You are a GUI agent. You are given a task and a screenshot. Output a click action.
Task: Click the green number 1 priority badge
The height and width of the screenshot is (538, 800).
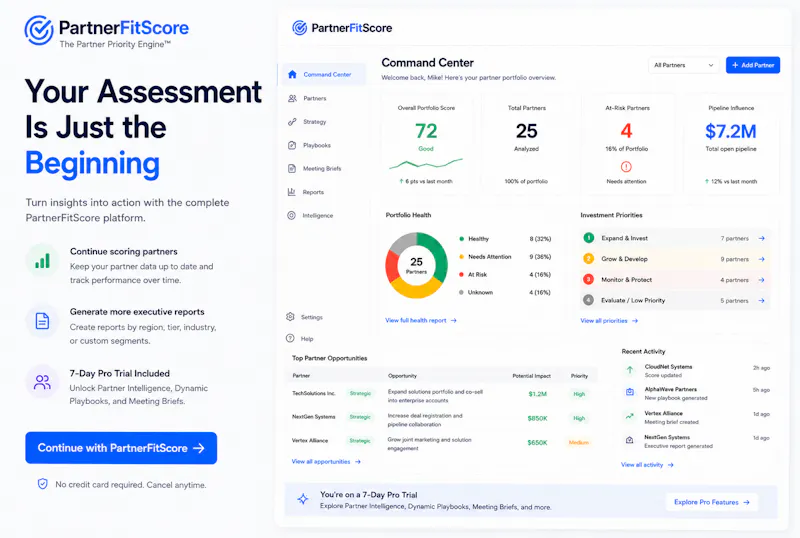pyautogui.click(x=588, y=238)
